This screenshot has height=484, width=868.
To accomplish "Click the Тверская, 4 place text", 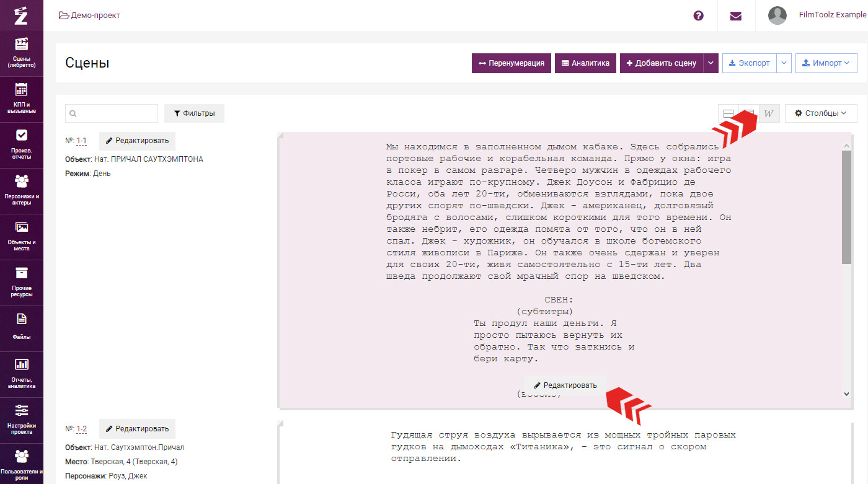I will pos(134,462).
